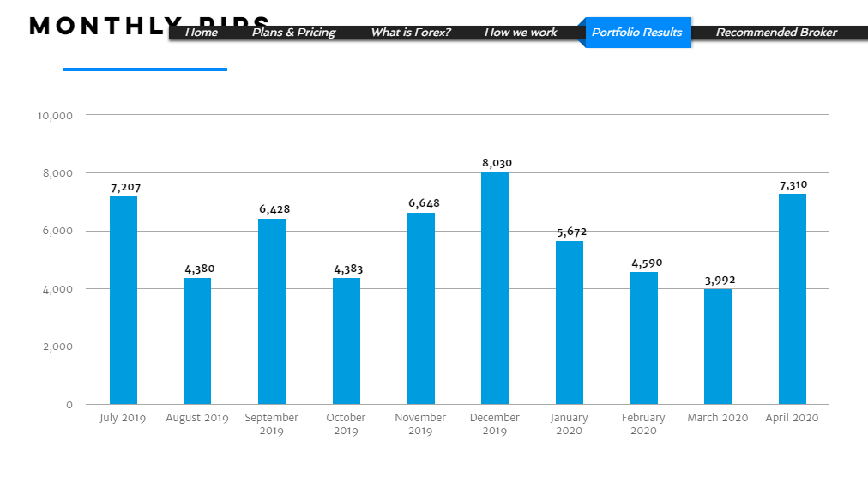Click the 4,000 y-axis label

(x=57, y=289)
